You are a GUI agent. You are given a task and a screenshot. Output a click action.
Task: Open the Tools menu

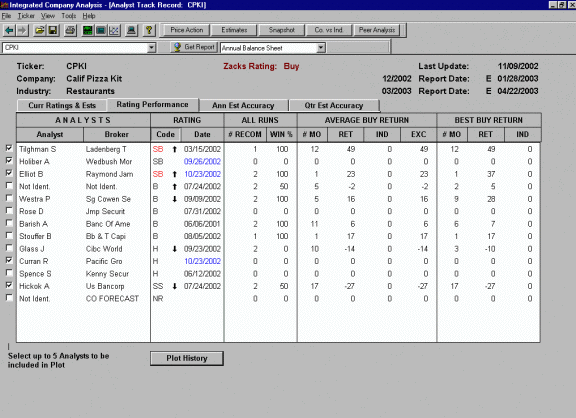[x=69, y=16]
